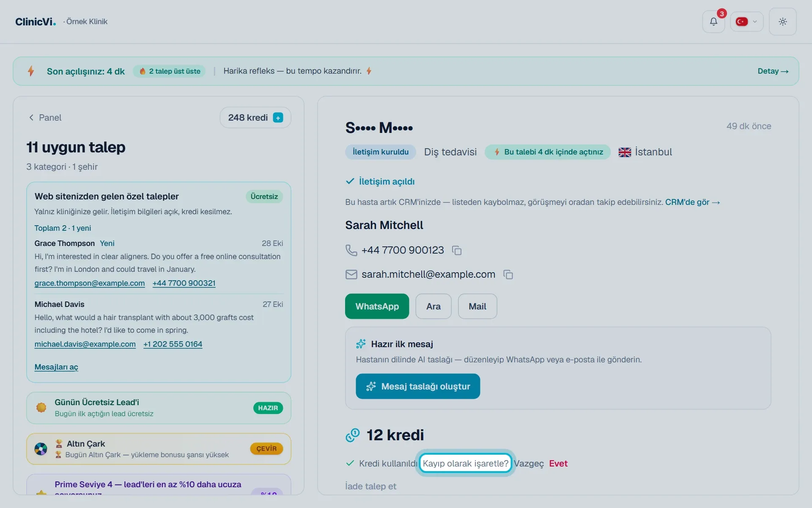This screenshot has width=812, height=508.
Task: Open the Günün Ücretsiz Lead'i card
Action: tap(159, 408)
